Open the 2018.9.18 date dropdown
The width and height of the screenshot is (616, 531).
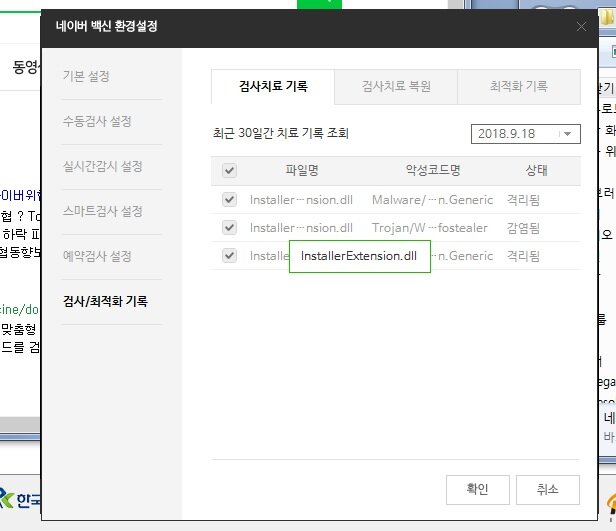526,134
